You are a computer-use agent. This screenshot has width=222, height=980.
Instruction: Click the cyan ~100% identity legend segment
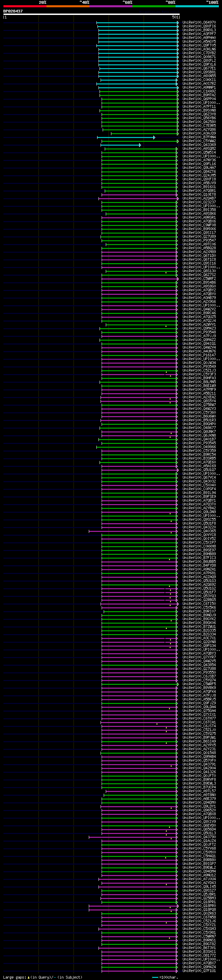(197, 6)
